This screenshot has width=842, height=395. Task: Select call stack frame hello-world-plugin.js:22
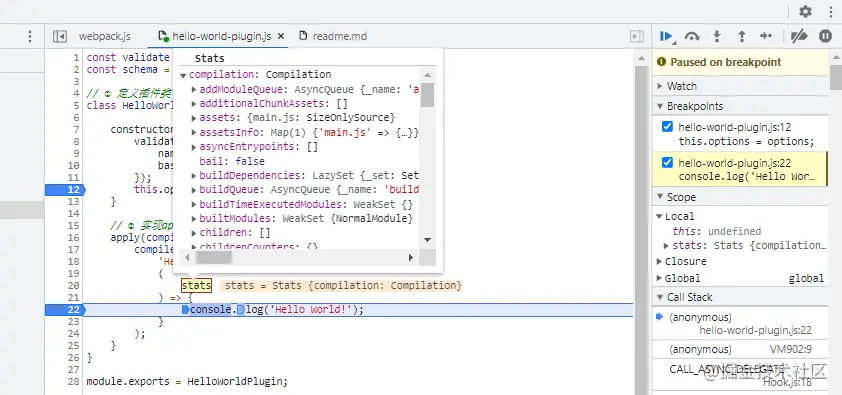click(x=739, y=324)
